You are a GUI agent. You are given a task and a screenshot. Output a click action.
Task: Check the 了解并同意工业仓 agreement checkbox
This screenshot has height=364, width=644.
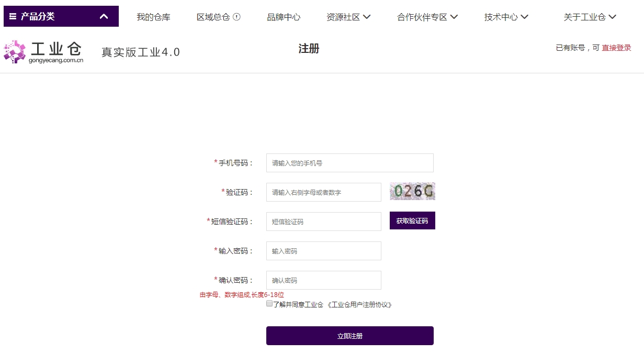point(269,304)
